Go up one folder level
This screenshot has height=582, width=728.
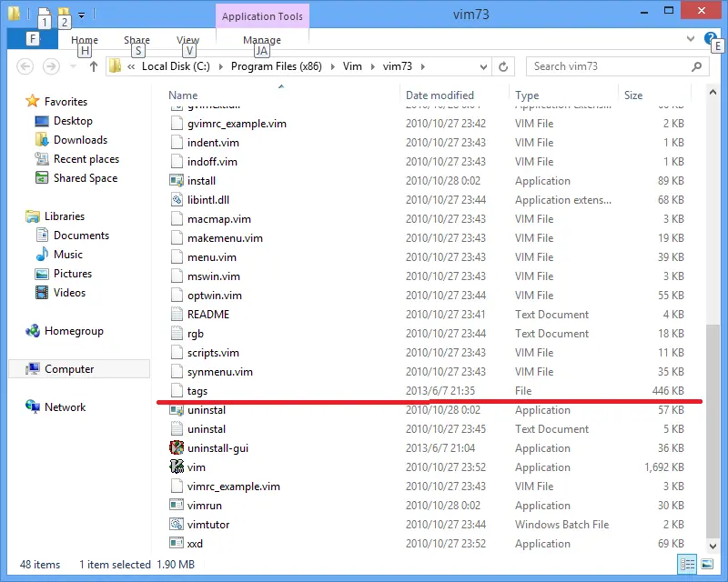pos(94,66)
